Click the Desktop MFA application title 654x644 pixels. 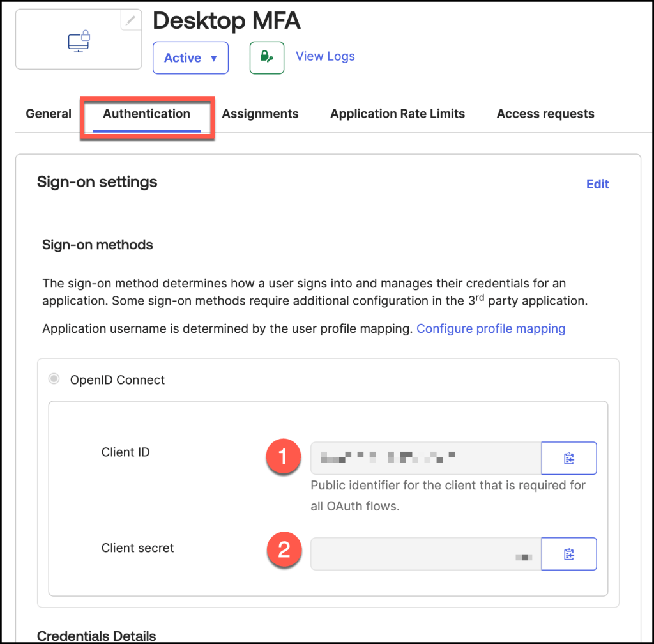(226, 21)
